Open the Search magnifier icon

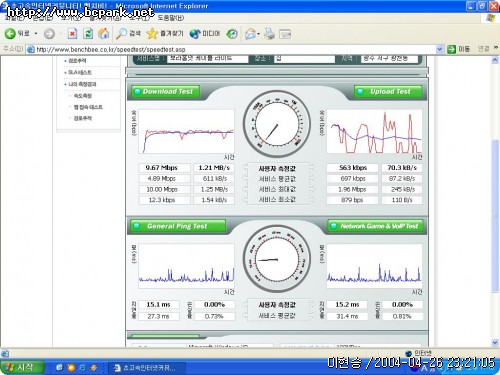point(121,33)
